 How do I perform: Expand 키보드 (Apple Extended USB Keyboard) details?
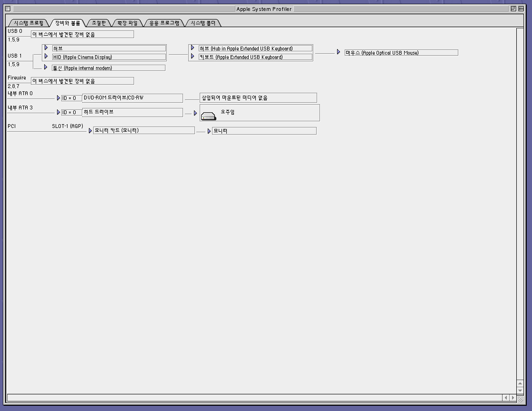(x=193, y=57)
